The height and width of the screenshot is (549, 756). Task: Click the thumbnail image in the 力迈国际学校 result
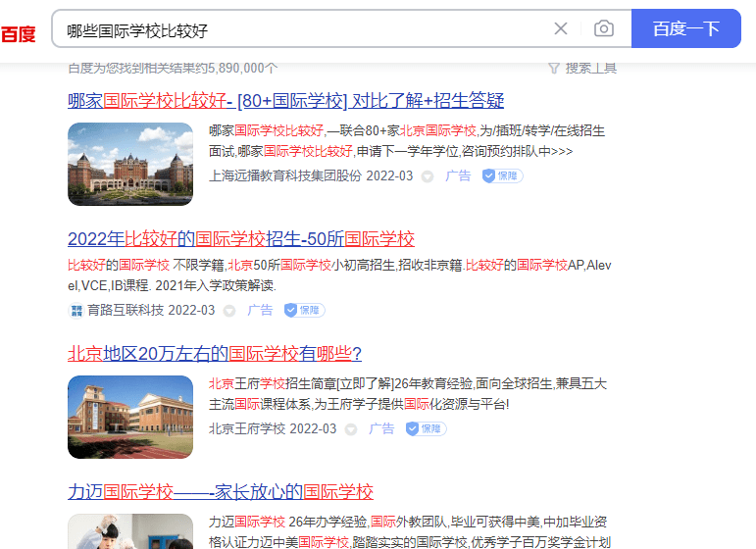130,531
